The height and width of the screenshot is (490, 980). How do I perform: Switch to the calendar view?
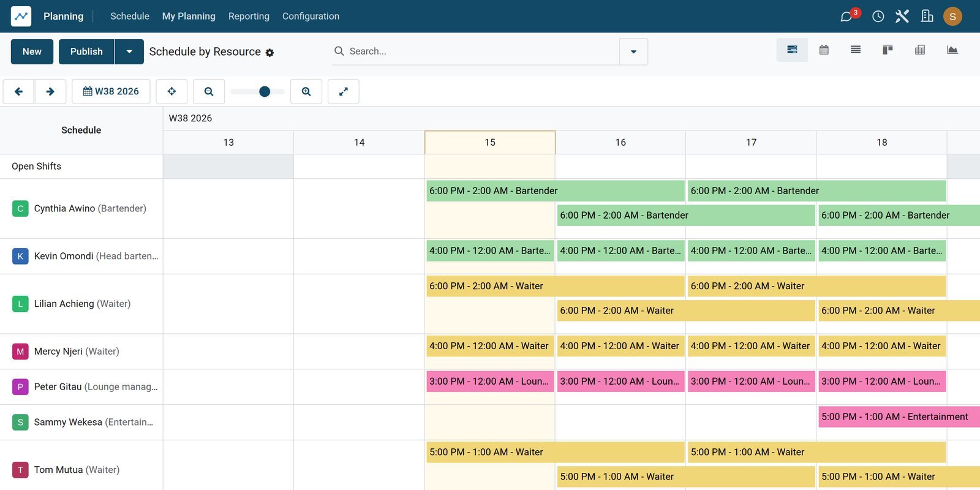coord(824,50)
